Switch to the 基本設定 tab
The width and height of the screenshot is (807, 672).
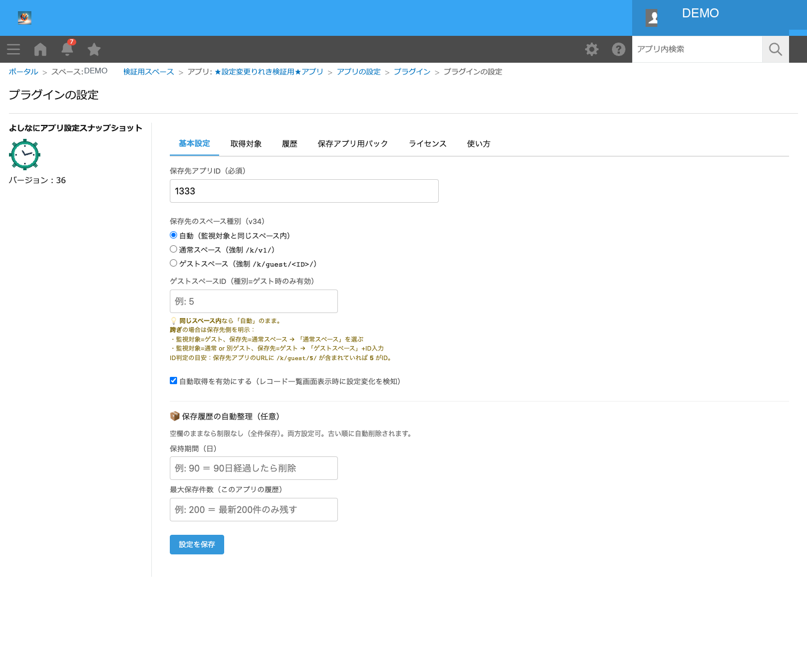(194, 144)
